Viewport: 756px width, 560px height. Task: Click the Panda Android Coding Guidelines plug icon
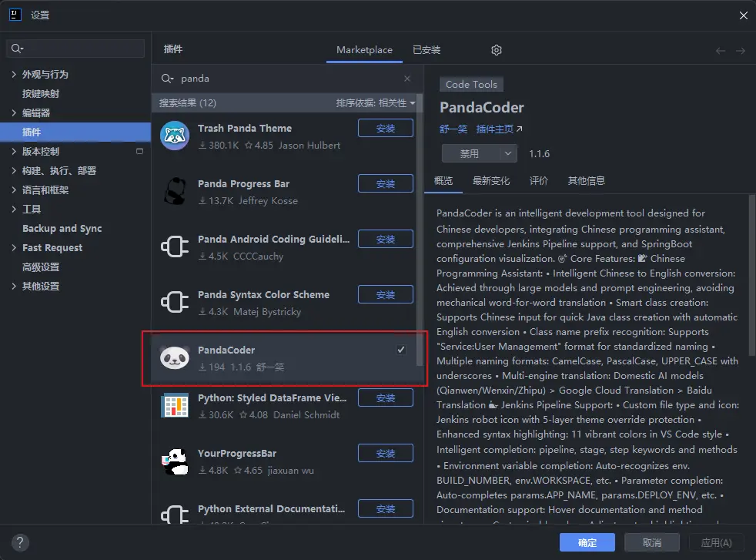click(x=175, y=246)
